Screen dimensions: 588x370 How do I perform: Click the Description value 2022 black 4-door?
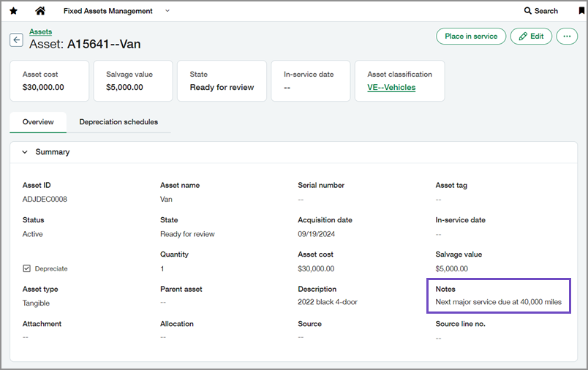[328, 302]
